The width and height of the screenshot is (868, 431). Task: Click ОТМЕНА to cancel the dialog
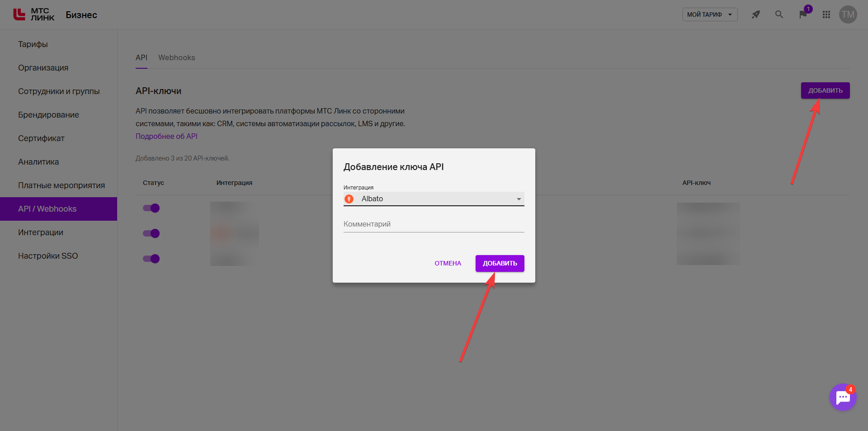point(448,263)
